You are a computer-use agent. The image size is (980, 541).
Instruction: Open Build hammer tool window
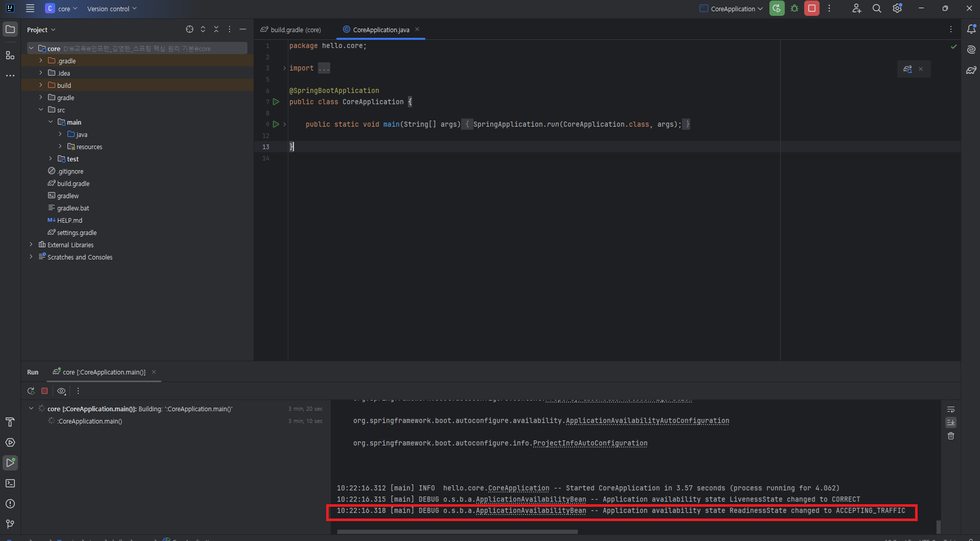[10, 422]
